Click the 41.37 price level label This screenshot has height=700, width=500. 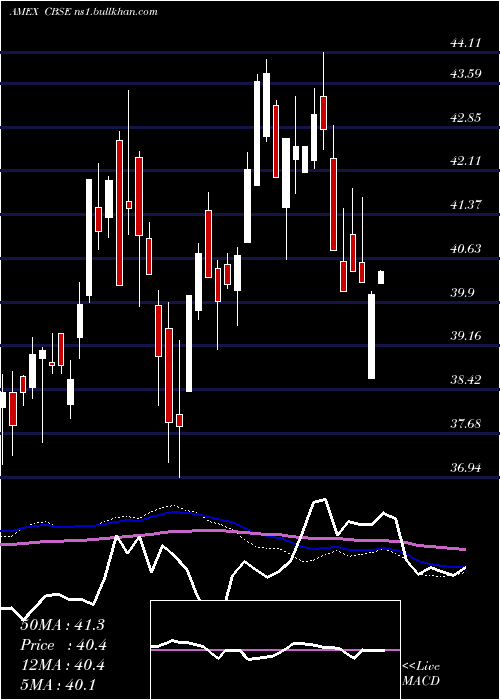(466, 205)
